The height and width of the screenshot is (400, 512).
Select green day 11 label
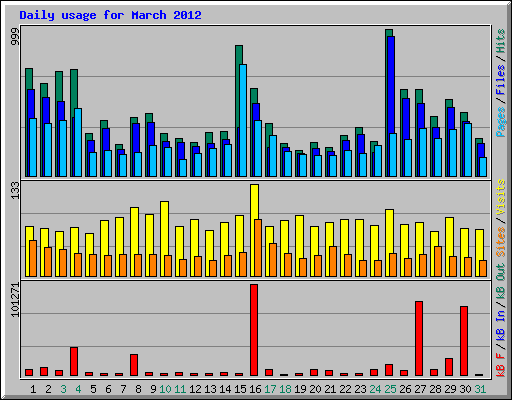pyautogui.click(x=180, y=389)
